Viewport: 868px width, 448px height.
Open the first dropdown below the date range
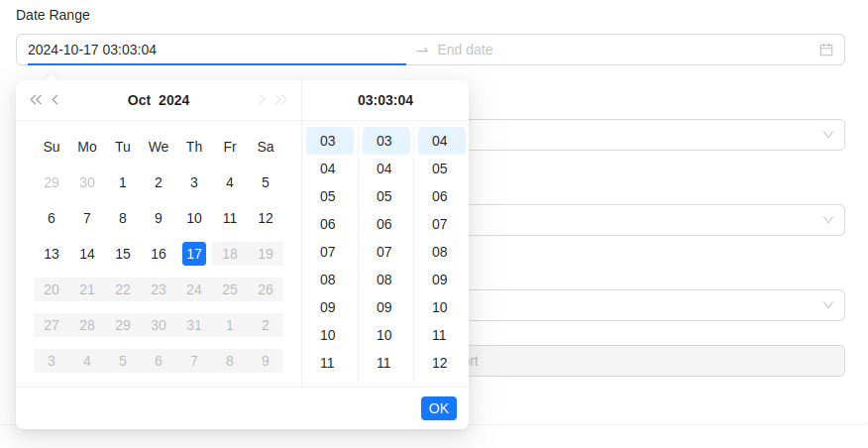click(828, 135)
